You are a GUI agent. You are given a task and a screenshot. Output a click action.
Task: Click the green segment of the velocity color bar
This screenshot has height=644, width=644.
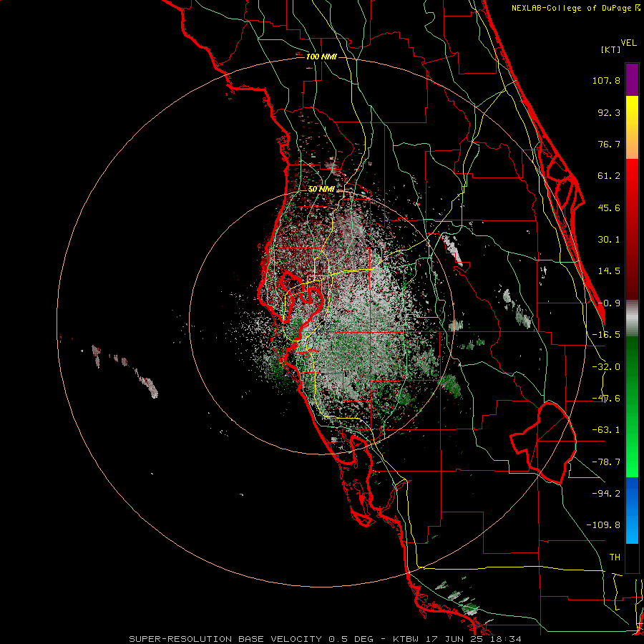click(x=632, y=406)
